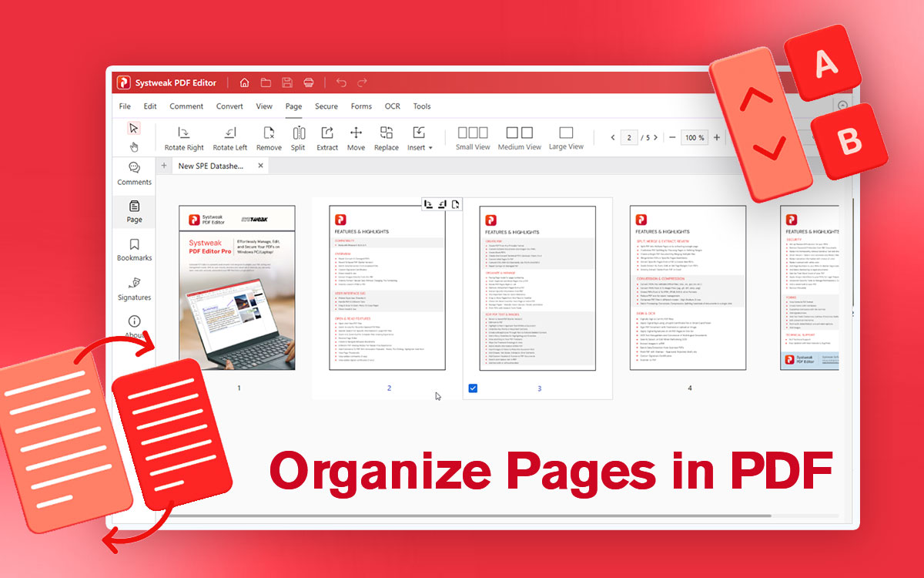
Task: Open the Page side panel
Action: (134, 212)
